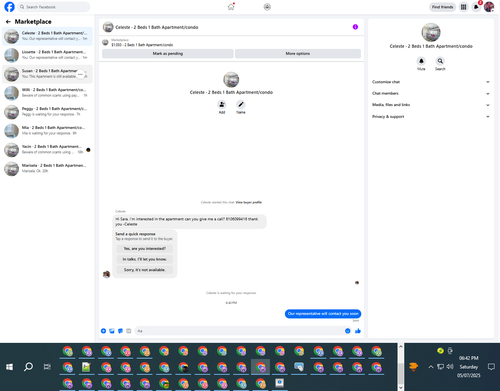Open the emoji picker in message field
This screenshot has height=391, width=500.
pyautogui.click(x=348, y=331)
